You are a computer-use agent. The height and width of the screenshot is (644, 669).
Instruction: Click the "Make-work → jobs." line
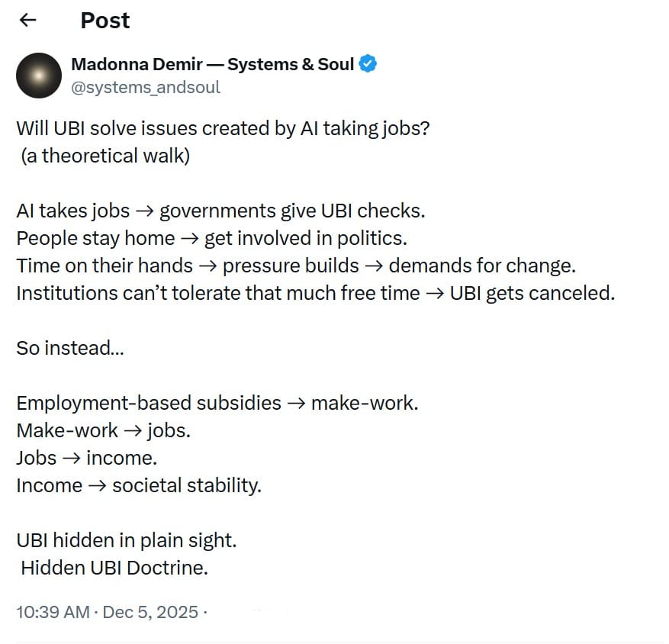pyautogui.click(x=103, y=430)
